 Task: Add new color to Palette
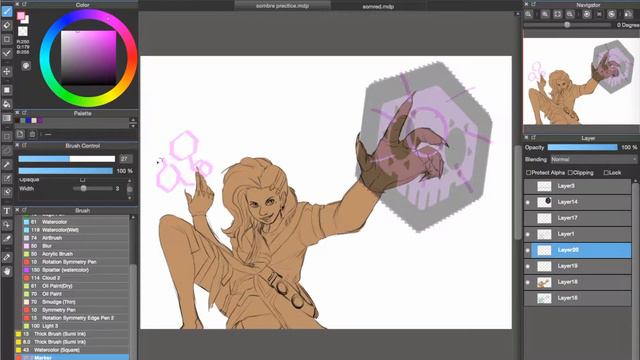[20, 134]
